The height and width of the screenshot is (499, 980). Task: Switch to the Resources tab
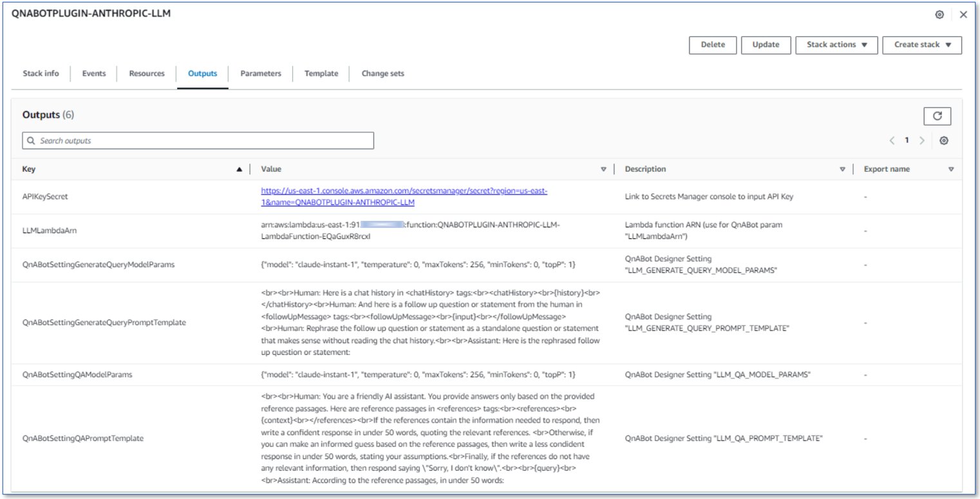147,73
